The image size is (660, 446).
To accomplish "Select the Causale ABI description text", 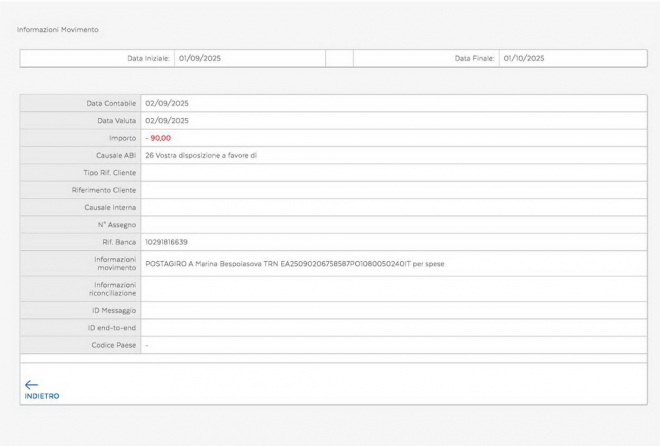I will pos(201,155).
